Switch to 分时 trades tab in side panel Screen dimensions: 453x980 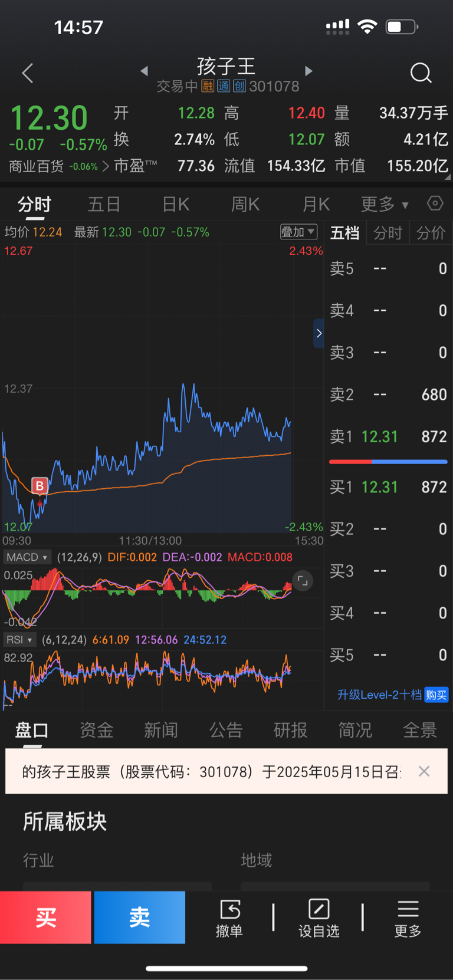click(388, 233)
